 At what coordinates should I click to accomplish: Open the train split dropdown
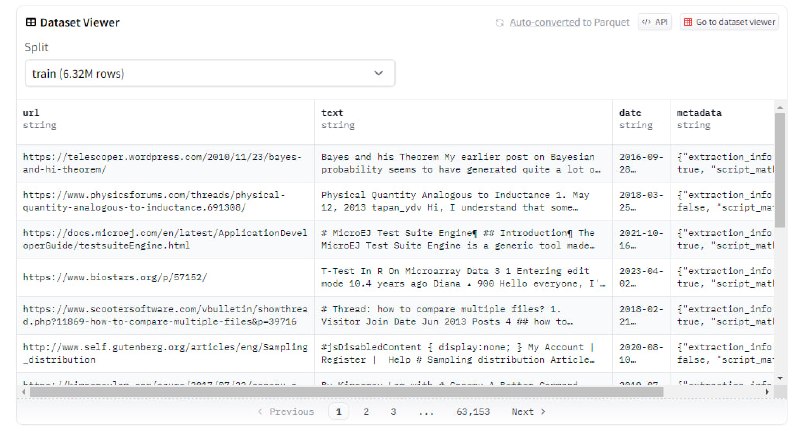point(210,73)
